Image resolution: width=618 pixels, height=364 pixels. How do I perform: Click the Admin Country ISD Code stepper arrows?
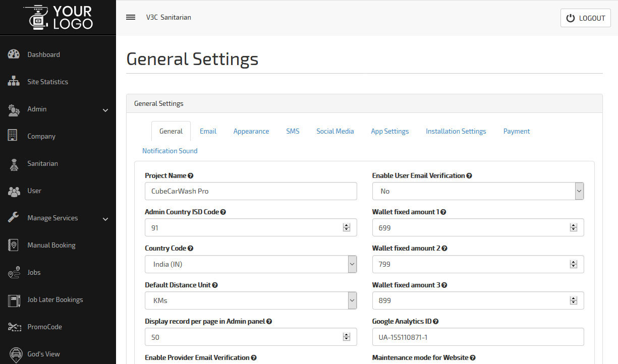point(346,228)
